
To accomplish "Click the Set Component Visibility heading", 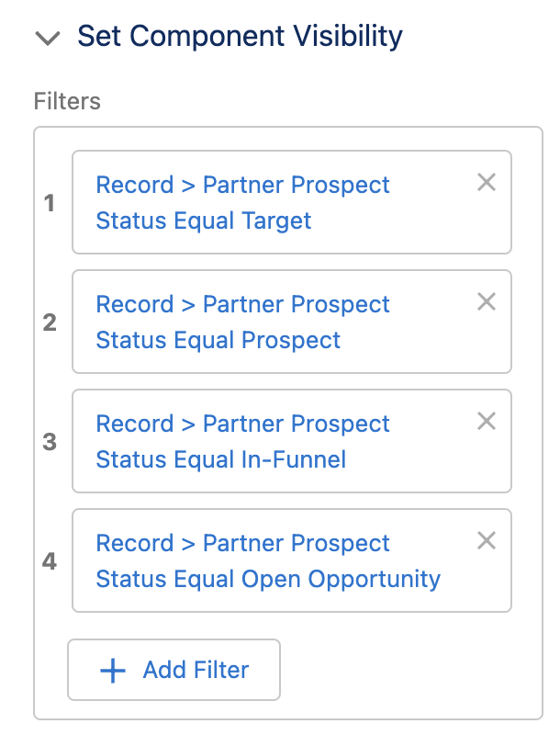I will coord(240,37).
